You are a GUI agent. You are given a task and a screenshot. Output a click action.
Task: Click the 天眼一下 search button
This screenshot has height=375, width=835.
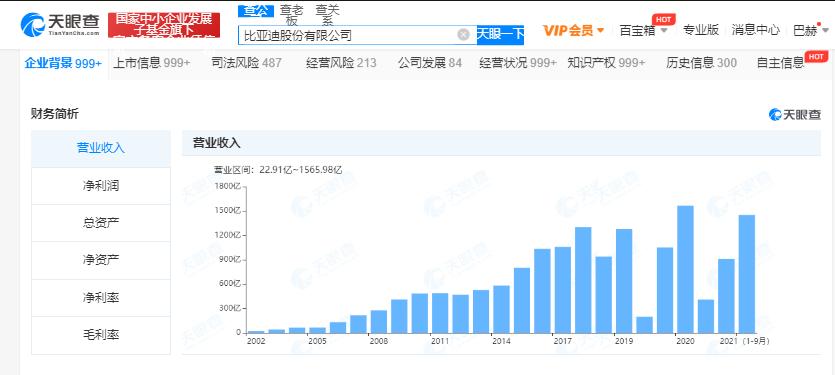point(500,35)
